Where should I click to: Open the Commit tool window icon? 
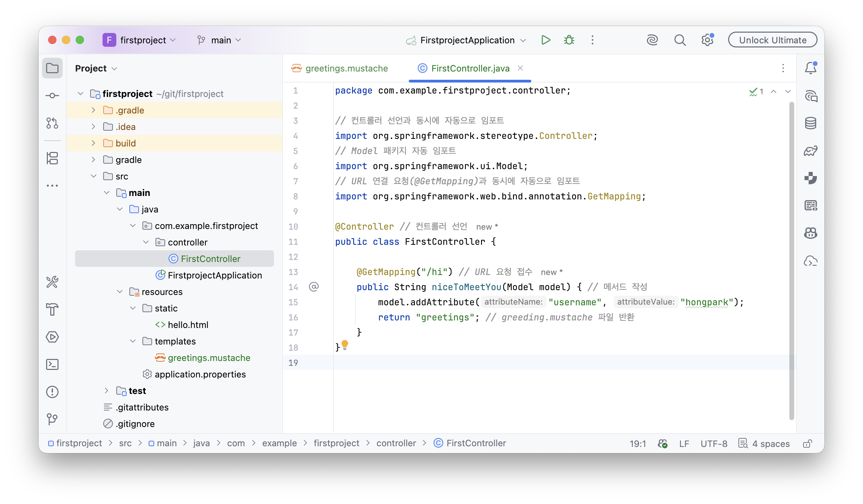52,96
